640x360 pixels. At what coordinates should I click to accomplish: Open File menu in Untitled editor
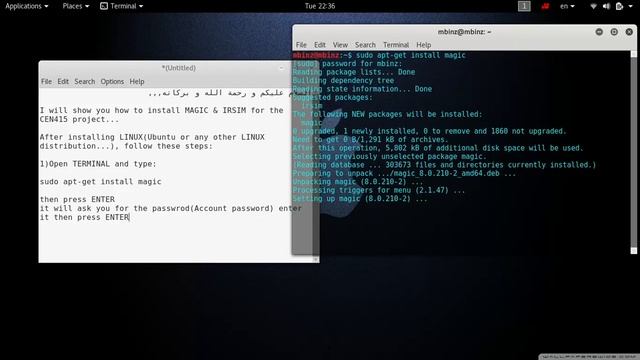[46, 82]
